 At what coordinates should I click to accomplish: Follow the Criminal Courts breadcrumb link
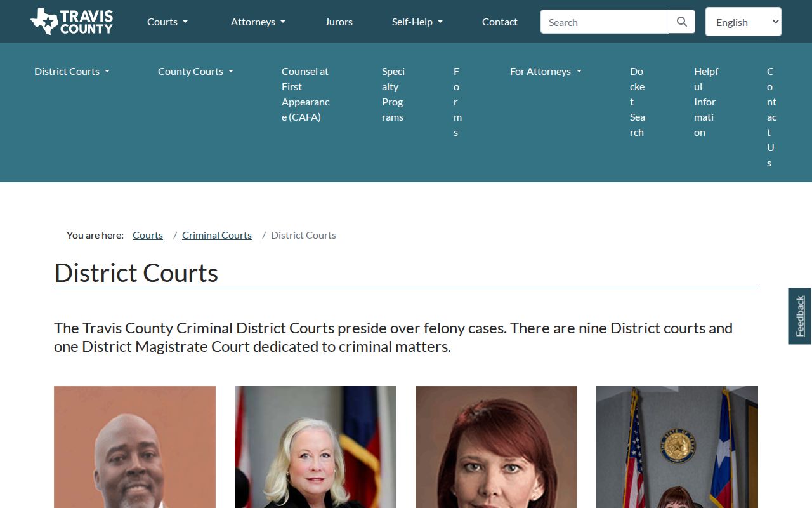pyautogui.click(x=217, y=235)
